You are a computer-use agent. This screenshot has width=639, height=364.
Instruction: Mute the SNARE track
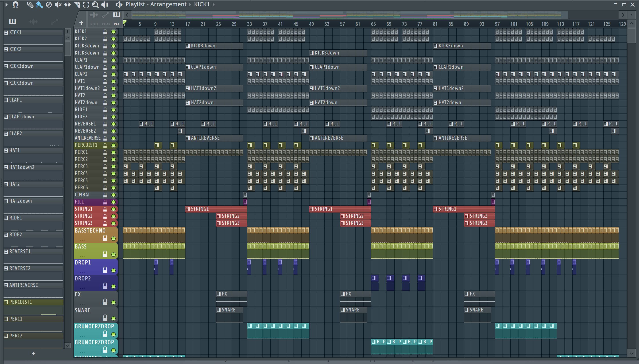113,319
